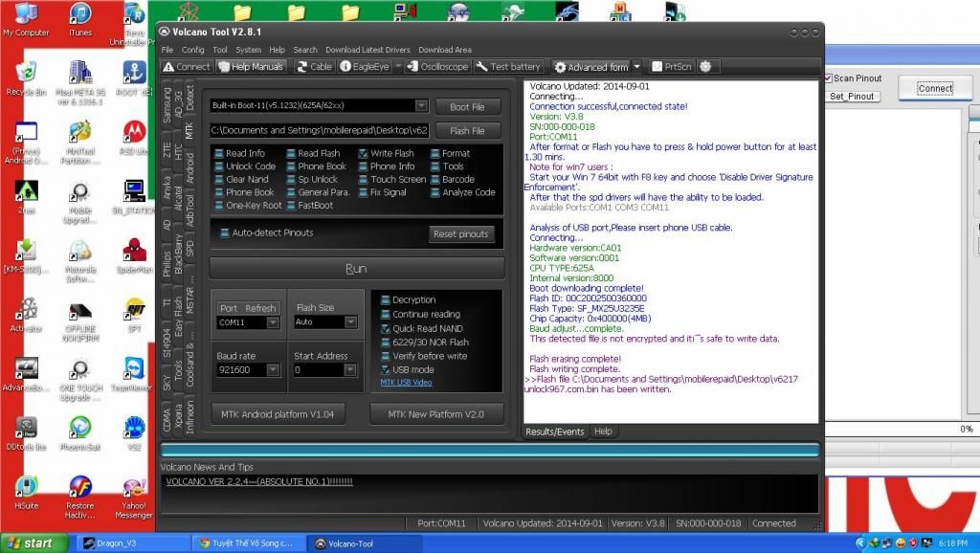Select the iTunes desktop icon
Image resolution: width=980 pixels, height=553 pixels.
click(80, 20)
